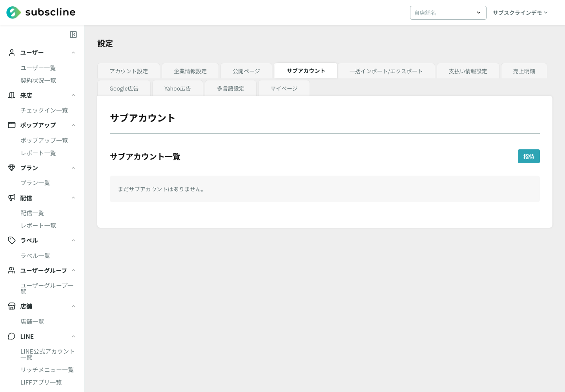Viewport: 565px width, 392px height.
Task: Open 店舗一覧 link
Action: 32,321
